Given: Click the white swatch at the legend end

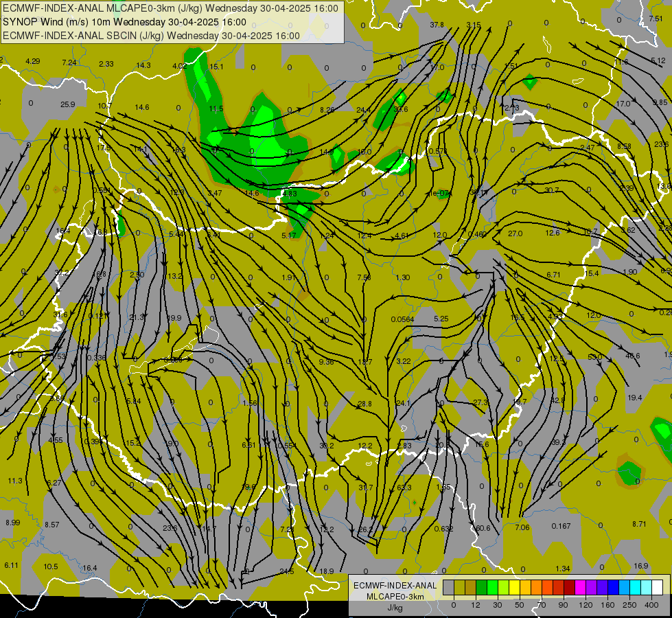Looking at the screenshot, I should 657,587.
